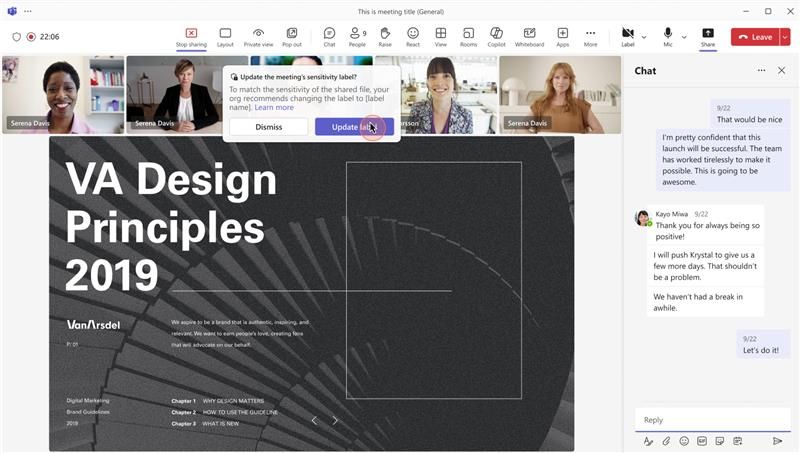Dismiss the sensitivity label prompt

coord(268,127)
